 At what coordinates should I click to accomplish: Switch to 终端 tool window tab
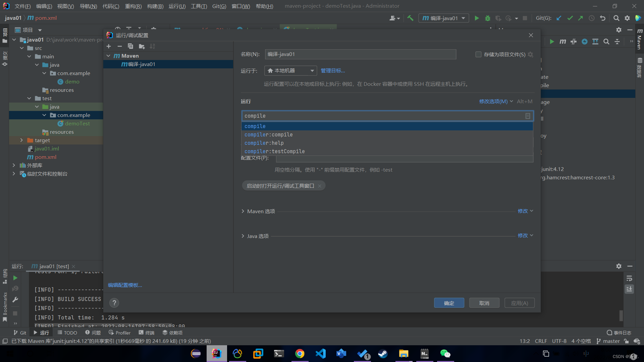pyautogui.click(x=147, y=333)
